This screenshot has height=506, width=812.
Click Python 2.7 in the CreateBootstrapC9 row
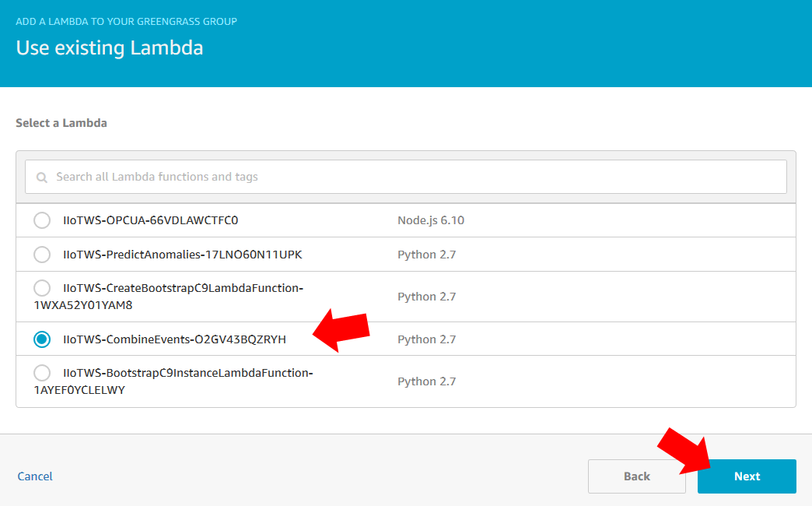click(x=426, y=297)
